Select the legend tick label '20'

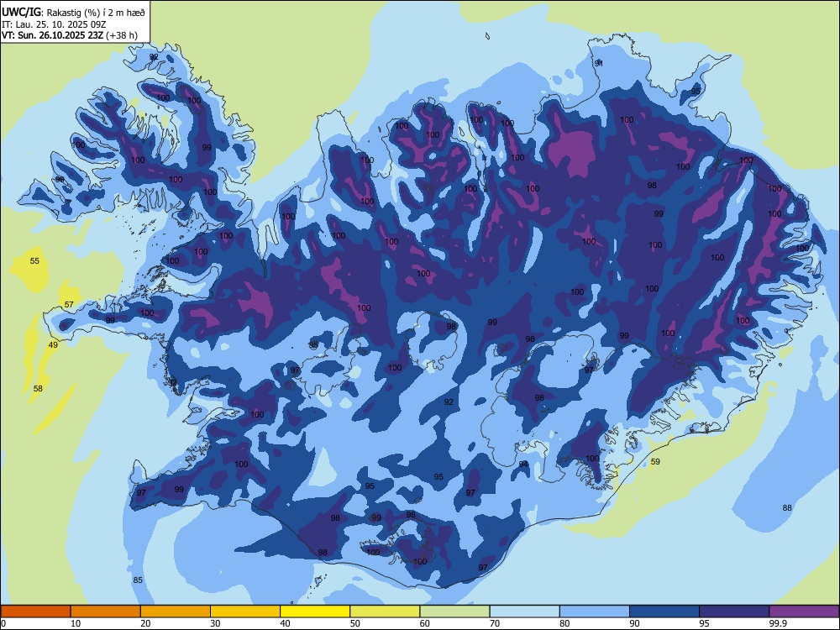pos(145,623)
